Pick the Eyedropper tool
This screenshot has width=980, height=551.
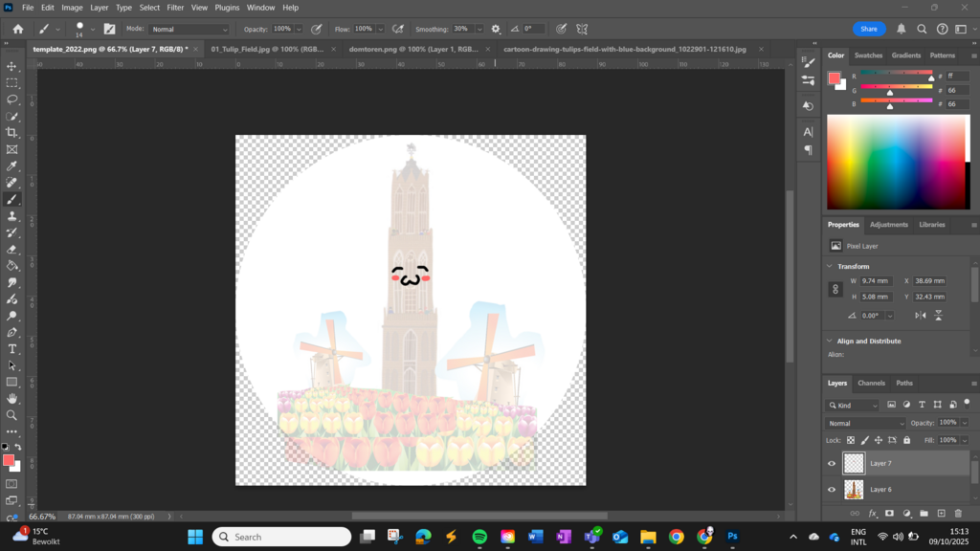(12, 166)
